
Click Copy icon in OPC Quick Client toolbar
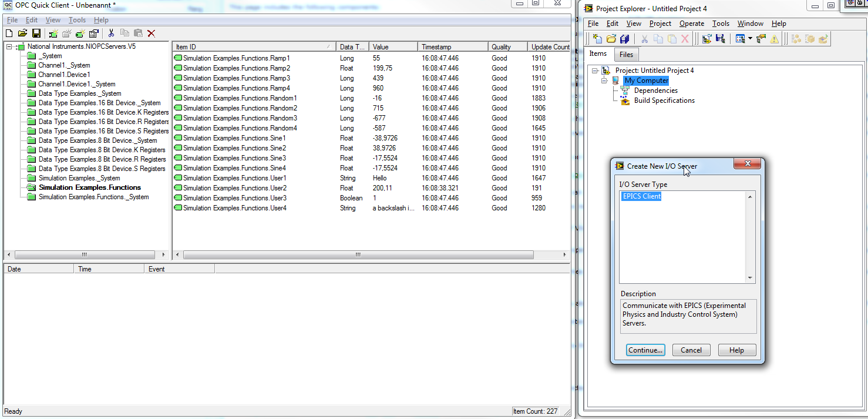pos(125,33)
